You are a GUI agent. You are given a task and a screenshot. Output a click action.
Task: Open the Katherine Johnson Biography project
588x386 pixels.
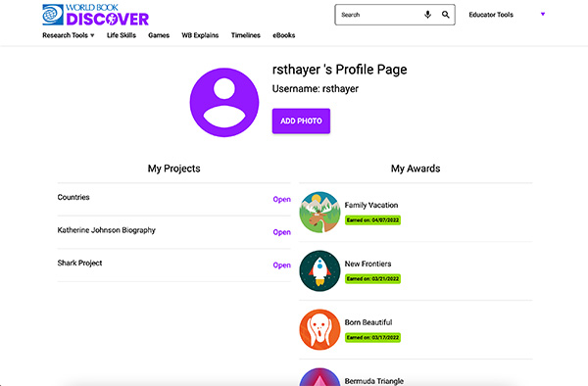281,232
